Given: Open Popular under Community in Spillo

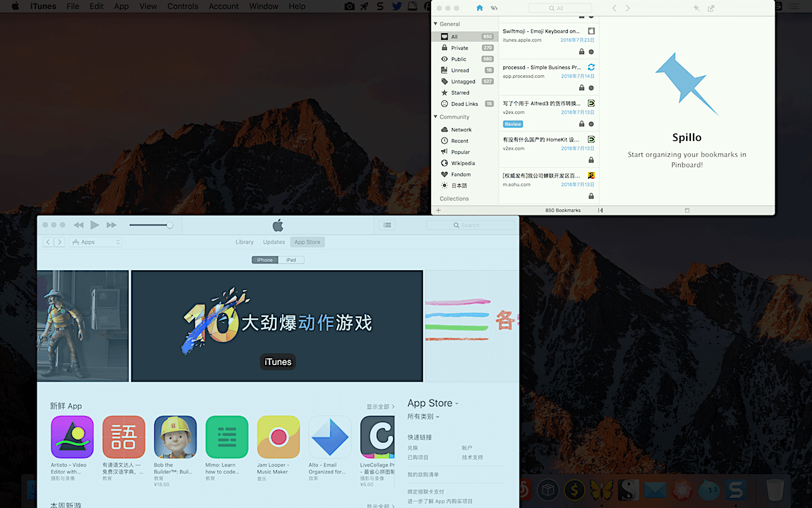Looking at the screenshot, I should tap(465, 152).
